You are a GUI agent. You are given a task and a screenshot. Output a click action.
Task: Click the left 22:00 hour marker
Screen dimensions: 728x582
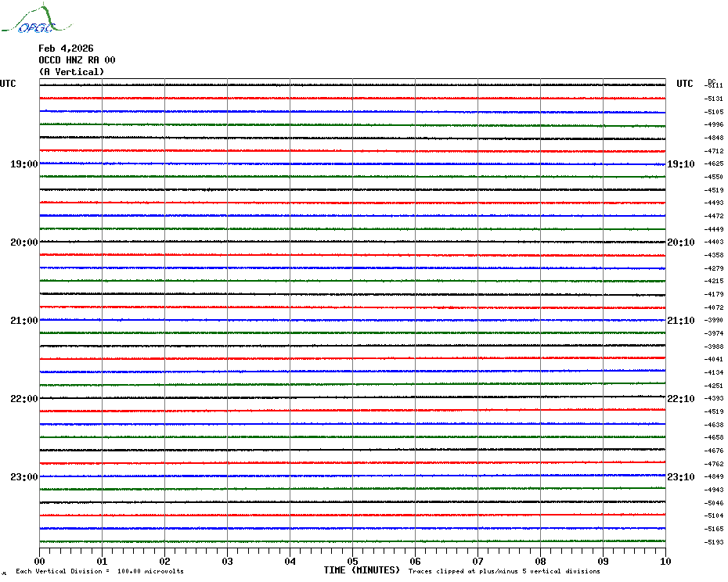(x=23, y=399)
